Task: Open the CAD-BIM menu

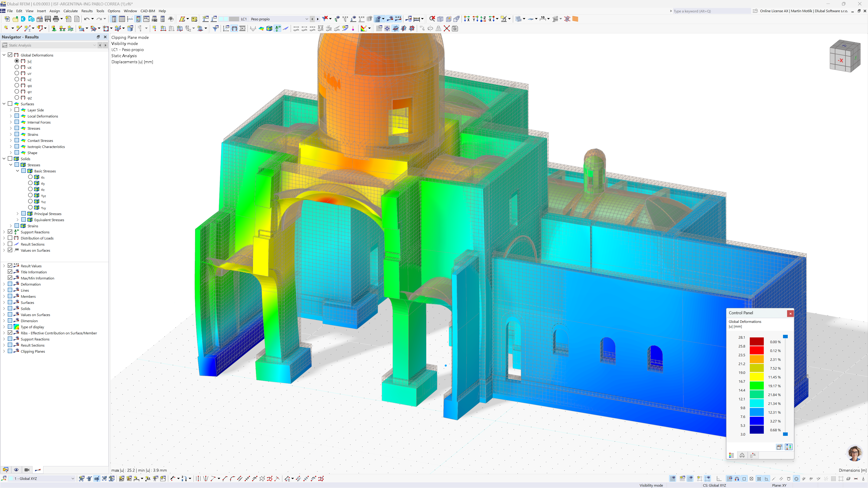Action: point(148,11)
